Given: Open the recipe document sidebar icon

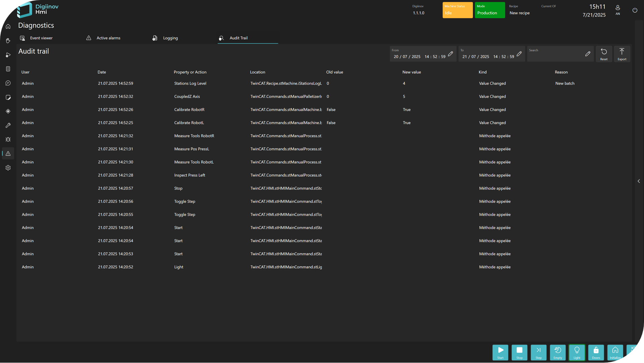Looking at the screenshot, I should click(x=8, y=69).
